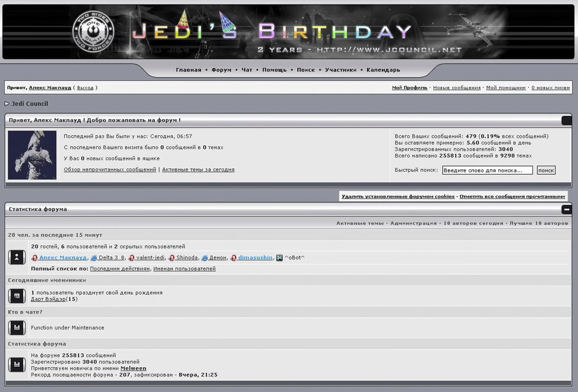This screenshot has width=578, height=392.
Task: Open user Демон profile
Action: (x=217, y=257)
